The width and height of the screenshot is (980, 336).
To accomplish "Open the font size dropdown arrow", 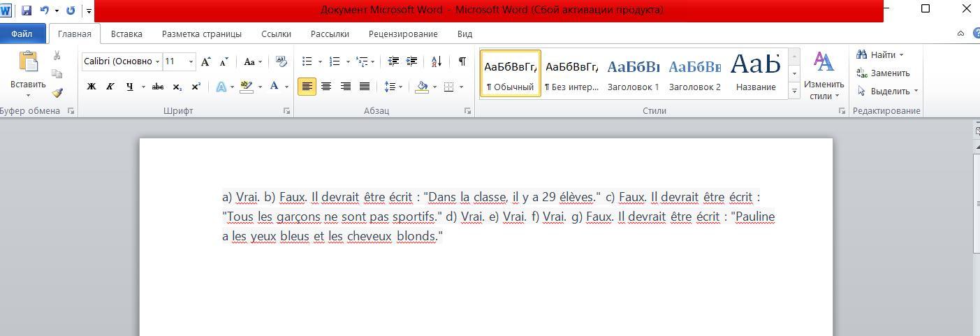I will point(191,61).
